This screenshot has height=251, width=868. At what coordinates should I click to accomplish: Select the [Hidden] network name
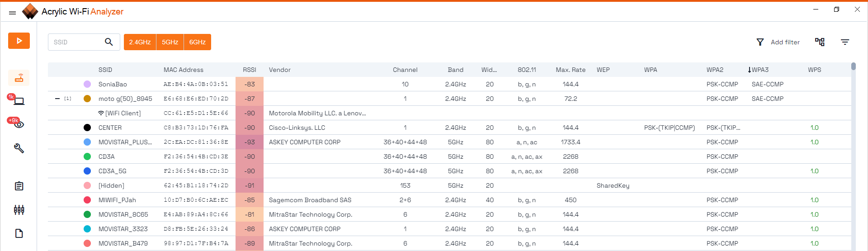coord(111,185)
